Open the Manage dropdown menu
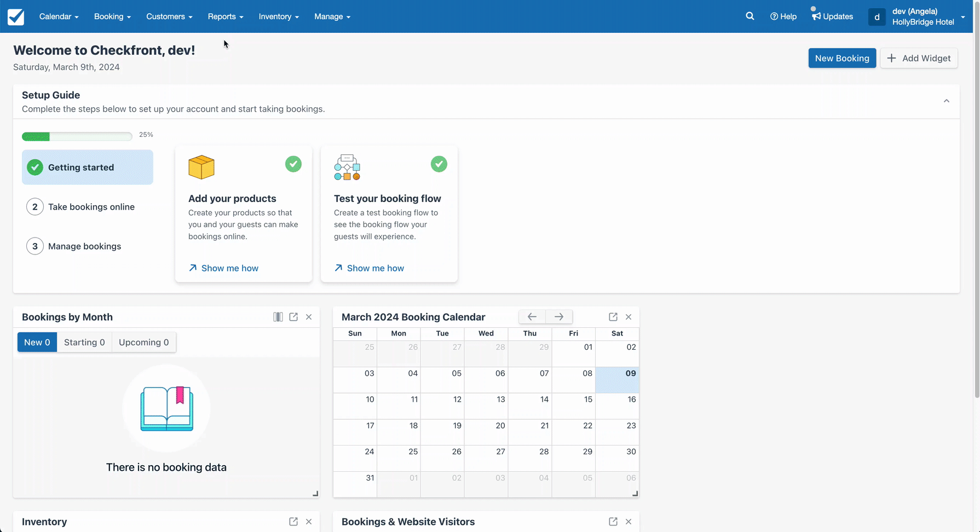 click(x=332, y=16)
